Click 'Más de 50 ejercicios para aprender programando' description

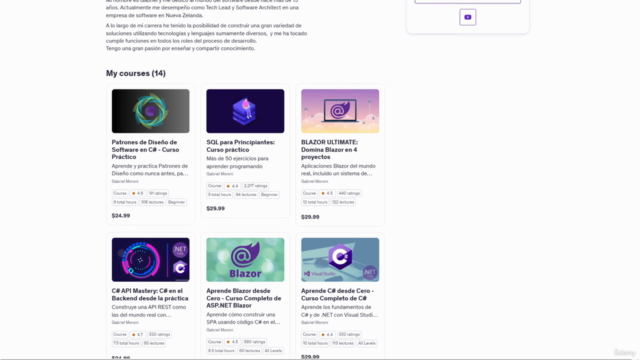pos(238,162)
